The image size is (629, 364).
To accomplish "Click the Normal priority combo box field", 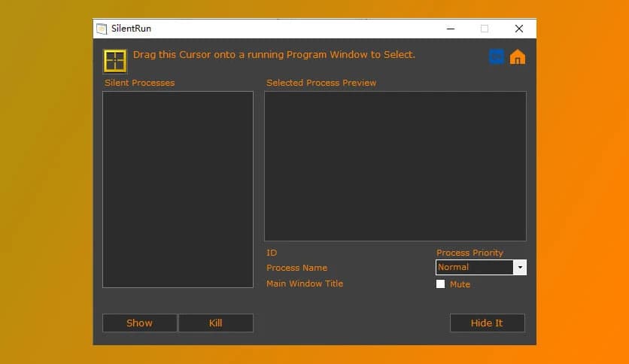I will [474, 267].
